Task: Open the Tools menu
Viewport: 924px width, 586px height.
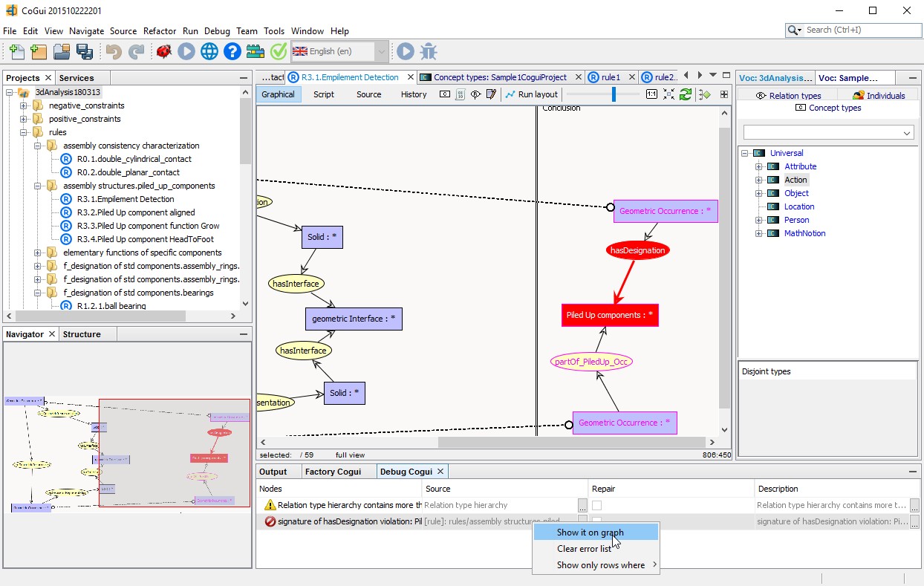Action: [x=274, y=31]
